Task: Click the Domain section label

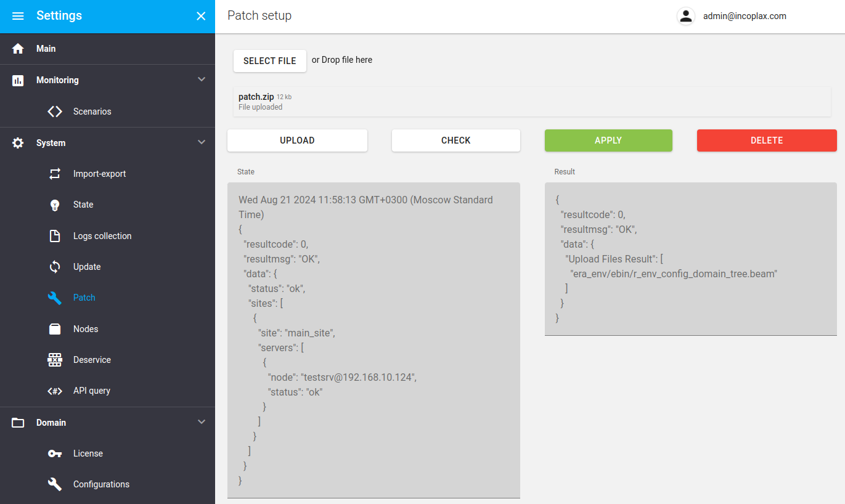Action: click(x=51, y=423)
